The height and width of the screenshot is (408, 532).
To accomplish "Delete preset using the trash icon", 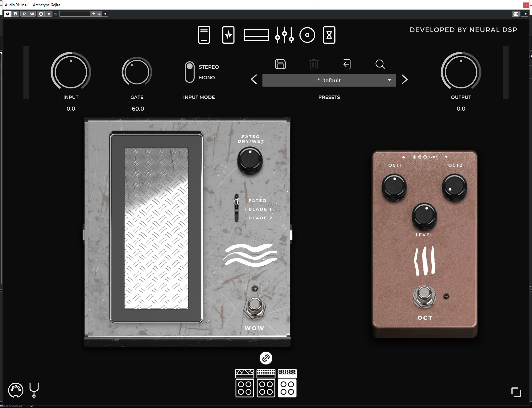I will click(x=314, y=64).
